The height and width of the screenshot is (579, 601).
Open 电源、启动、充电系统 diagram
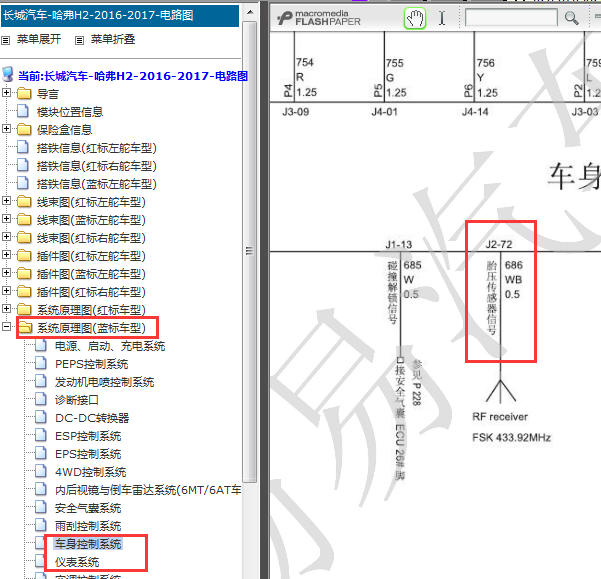click(110, 346)
